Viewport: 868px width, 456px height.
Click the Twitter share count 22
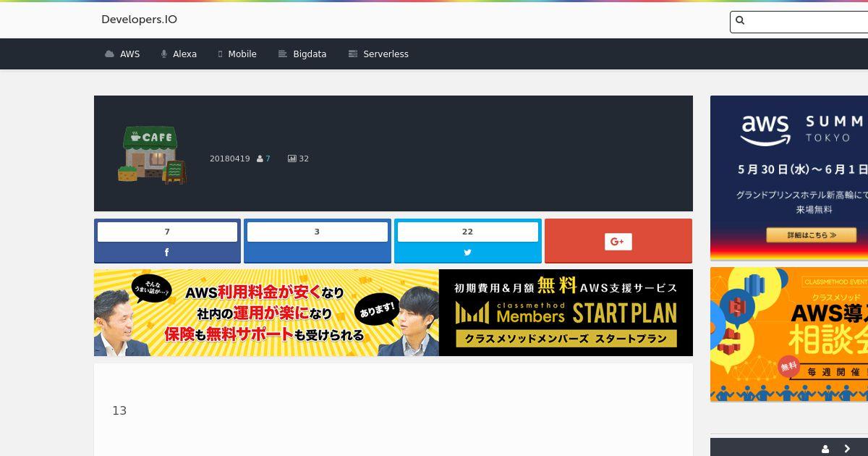467,232
